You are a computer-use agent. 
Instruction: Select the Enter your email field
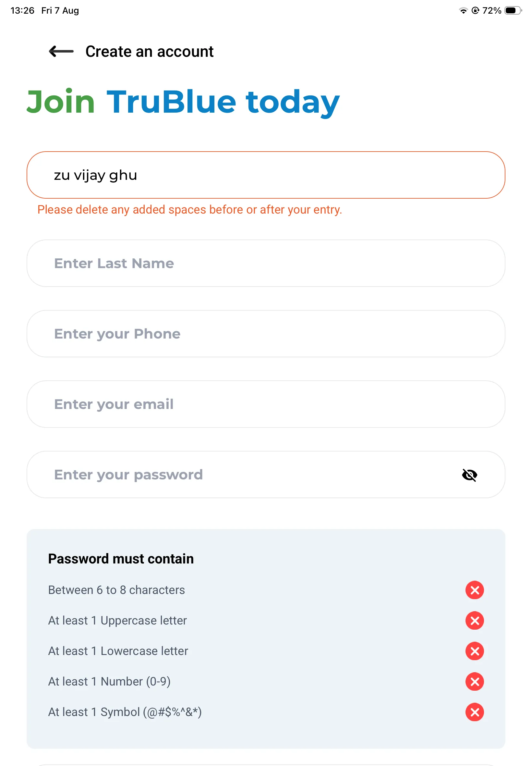(266, 404)
